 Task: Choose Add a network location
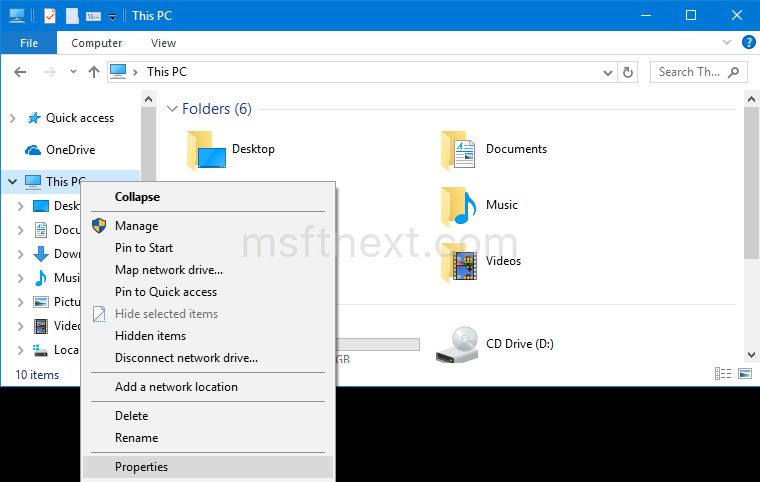[208, 387]
